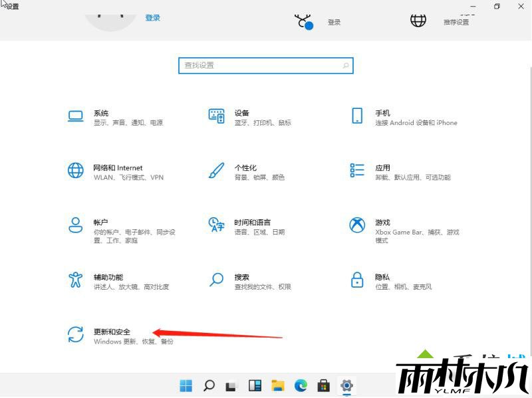The width and height of the screenshot is (532, 398).
Task: Open 网络和 Internet globe icon
Action: pos(76,171)
